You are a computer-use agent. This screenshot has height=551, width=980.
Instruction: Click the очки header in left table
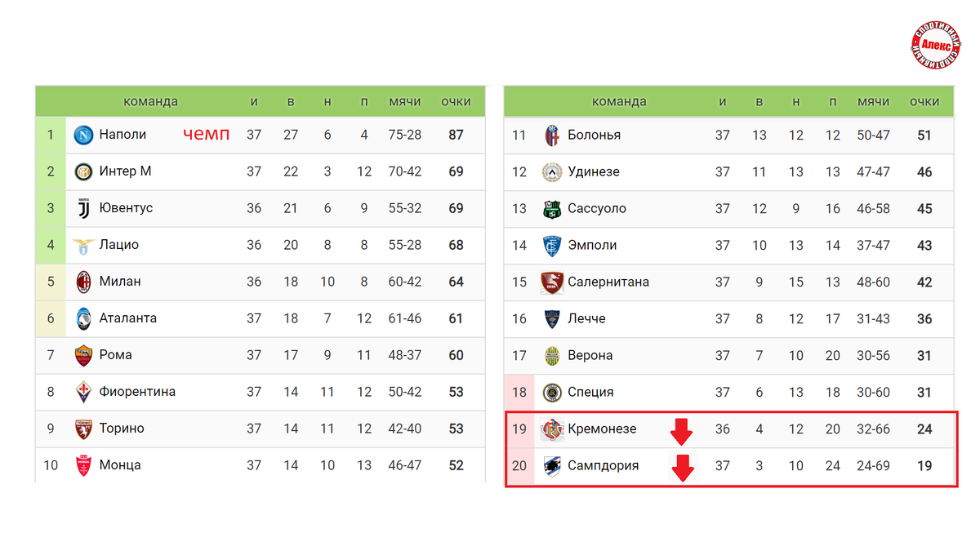[456, 101]
